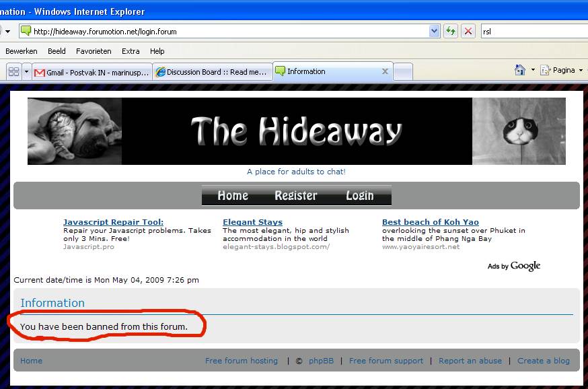Image resolution: width=588 pixels, height=389 pixels.
Task: Expand the Home icon dropdown arrow
Action: pos(533,70)
